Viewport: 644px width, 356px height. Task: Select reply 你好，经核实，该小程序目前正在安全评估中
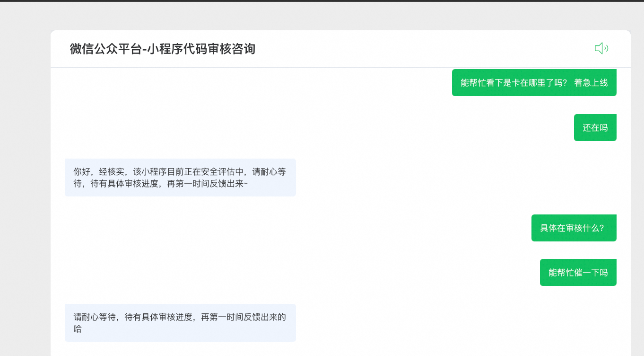point(180,178)
